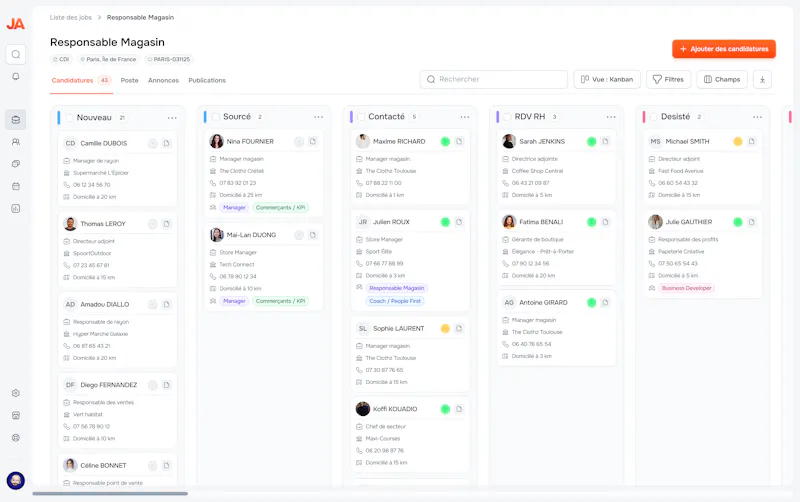Go back to Liste des jobs breadcrumb
The image size is (800, 502).
point(71,17)
